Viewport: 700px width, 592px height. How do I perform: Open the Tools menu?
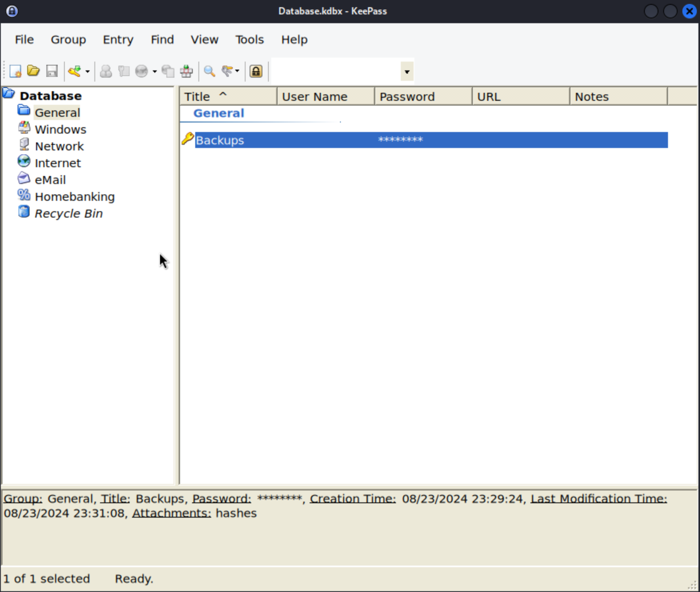point(249,40)
